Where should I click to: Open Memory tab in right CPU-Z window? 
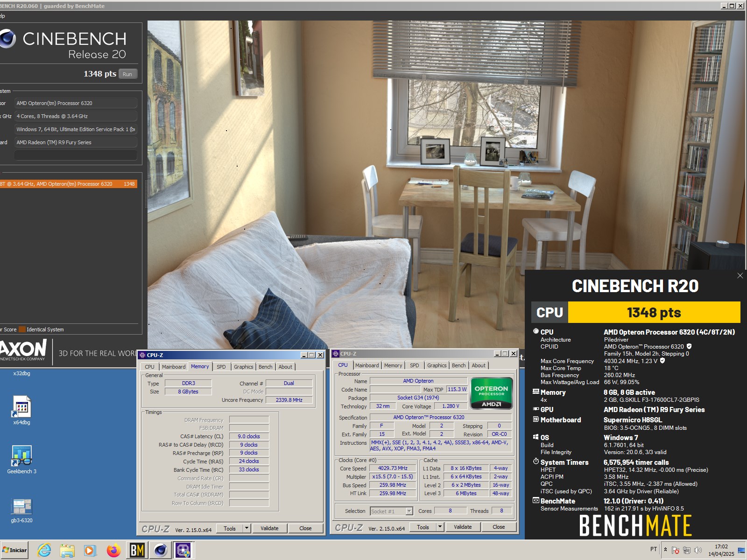393,365
